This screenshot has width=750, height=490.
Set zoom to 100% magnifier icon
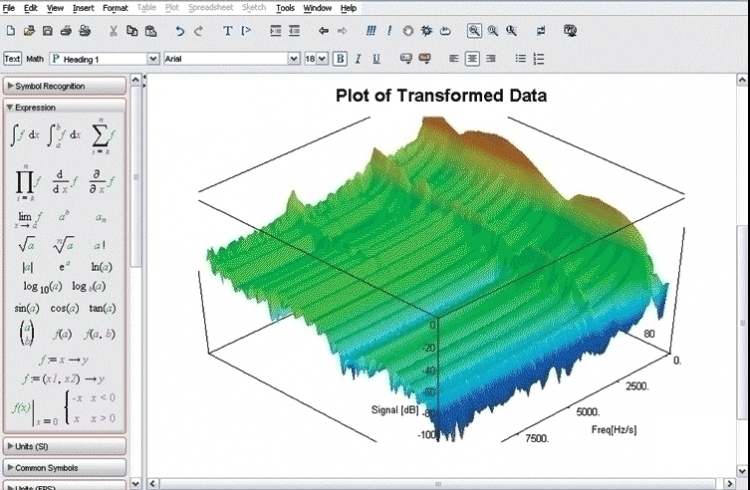[x=474, y=31]
